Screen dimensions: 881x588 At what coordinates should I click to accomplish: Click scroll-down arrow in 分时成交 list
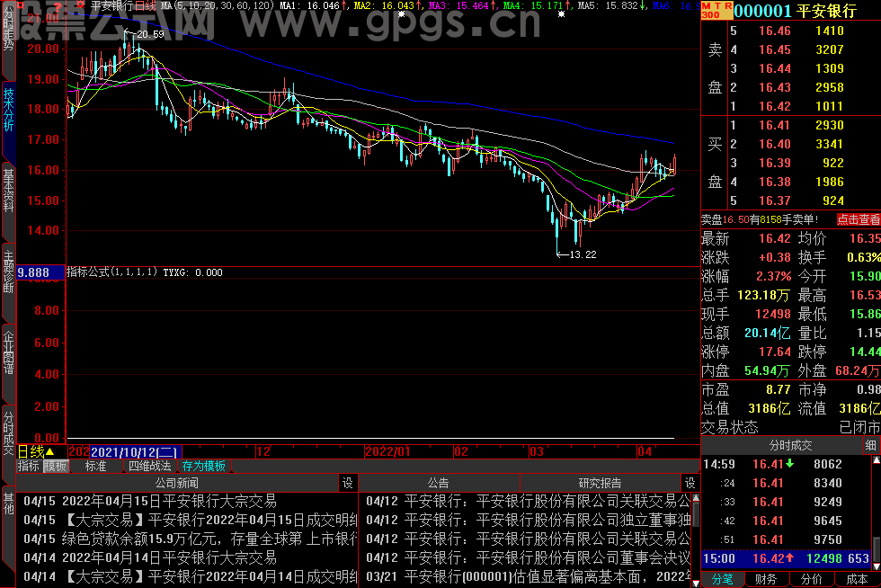(877, 566)
